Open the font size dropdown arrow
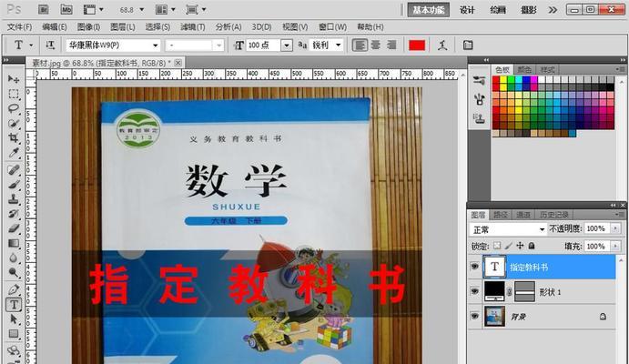 tap(287, 45)
